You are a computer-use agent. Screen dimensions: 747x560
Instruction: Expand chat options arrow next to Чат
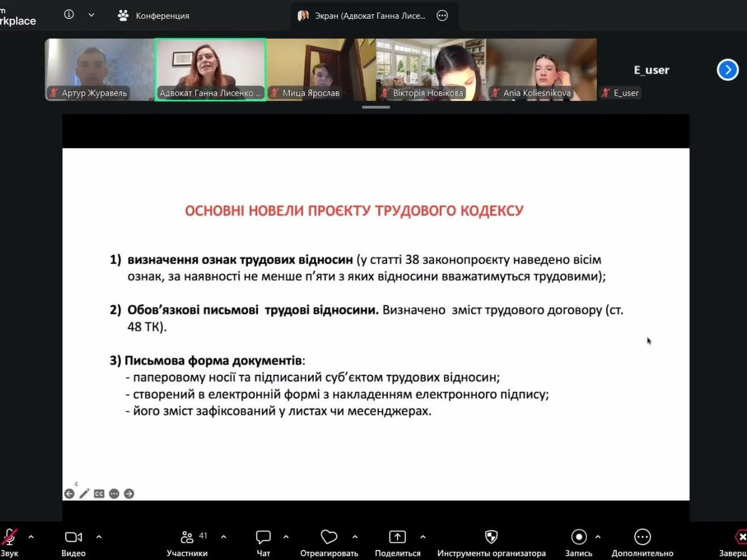click(x=286, y=537)
